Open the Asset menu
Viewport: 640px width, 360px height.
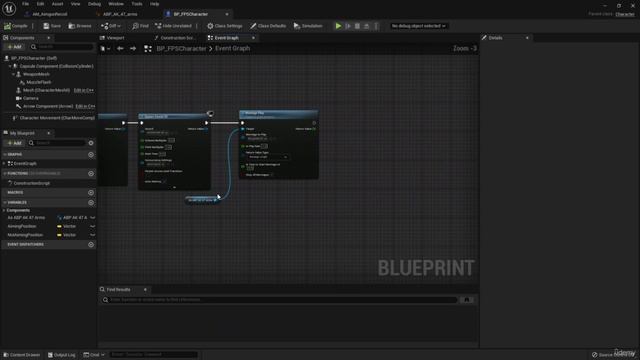pos(57,4)
